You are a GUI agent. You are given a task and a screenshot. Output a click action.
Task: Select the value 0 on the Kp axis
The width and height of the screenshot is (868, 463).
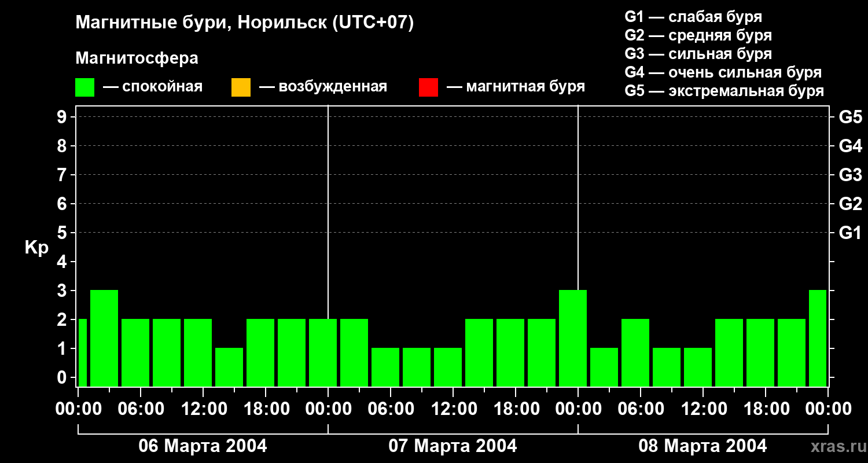[x=63, y=377]
